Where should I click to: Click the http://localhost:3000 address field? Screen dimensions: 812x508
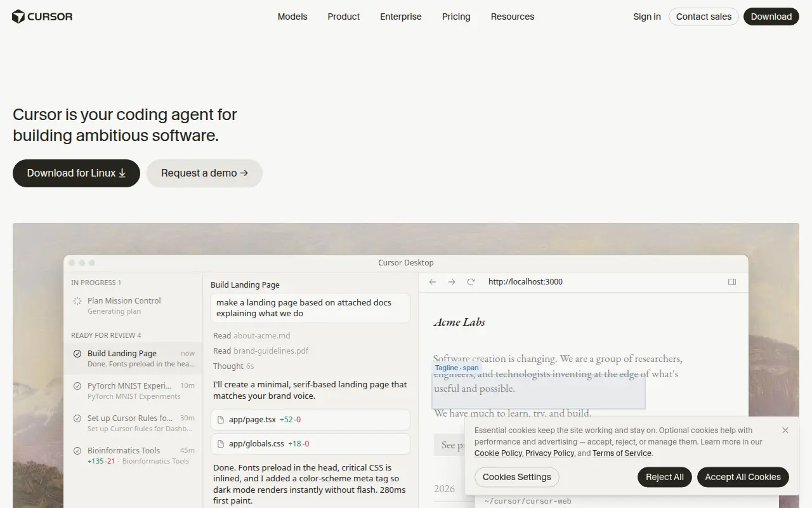[525, 282]
